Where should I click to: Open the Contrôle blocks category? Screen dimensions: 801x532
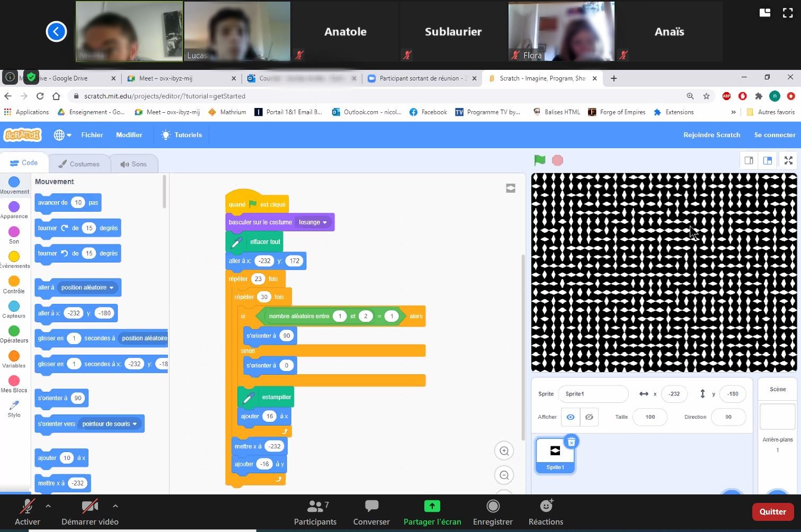tap(14, 285)
